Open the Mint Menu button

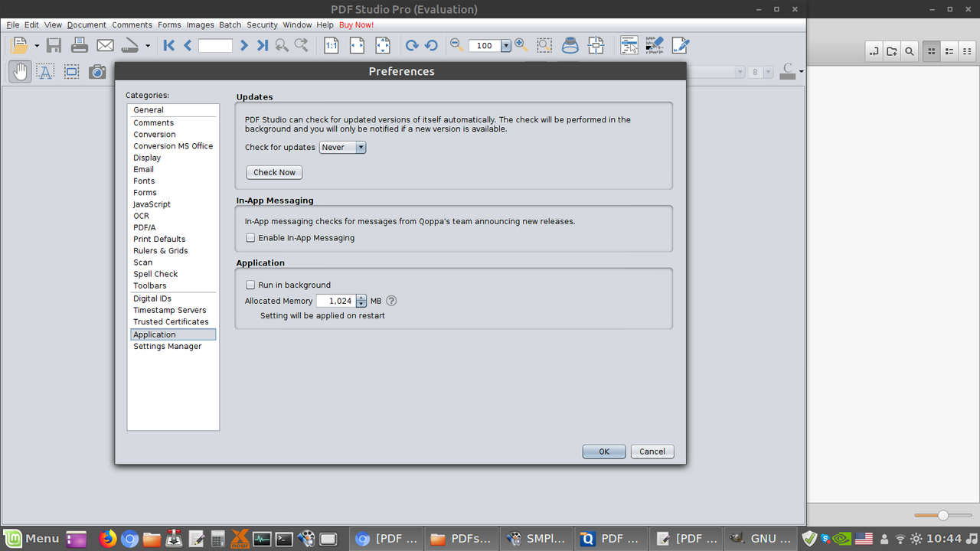tap(31, 539)
